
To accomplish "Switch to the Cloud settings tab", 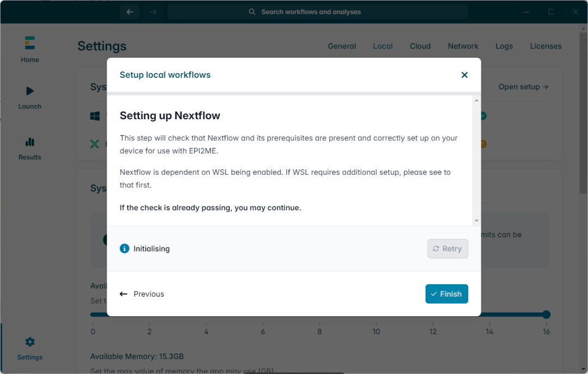I will (x=420, y=46).
